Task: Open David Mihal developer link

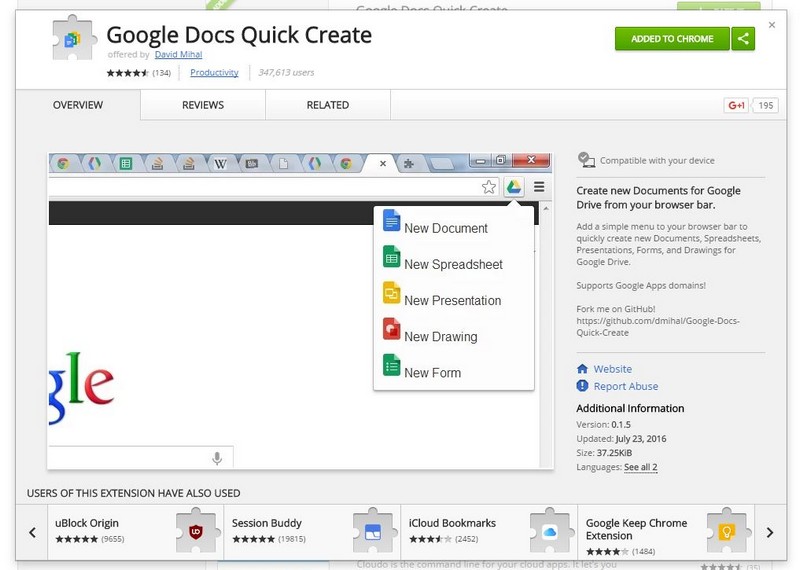Action: pos(179,54)
